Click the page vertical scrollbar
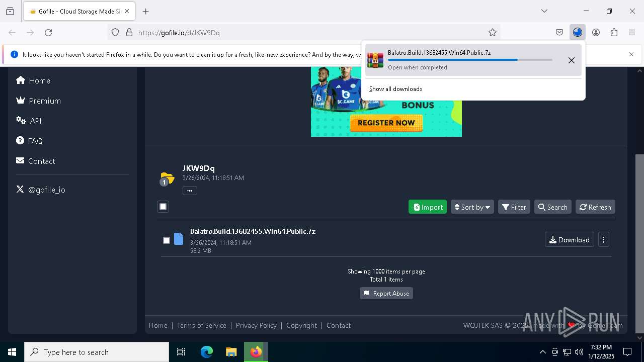 [639, 243]
